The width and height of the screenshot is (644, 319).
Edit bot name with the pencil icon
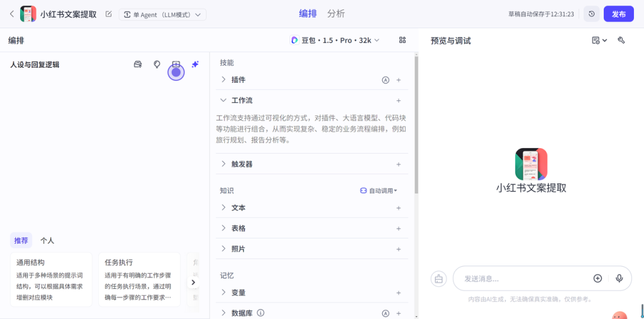[108, 14]
